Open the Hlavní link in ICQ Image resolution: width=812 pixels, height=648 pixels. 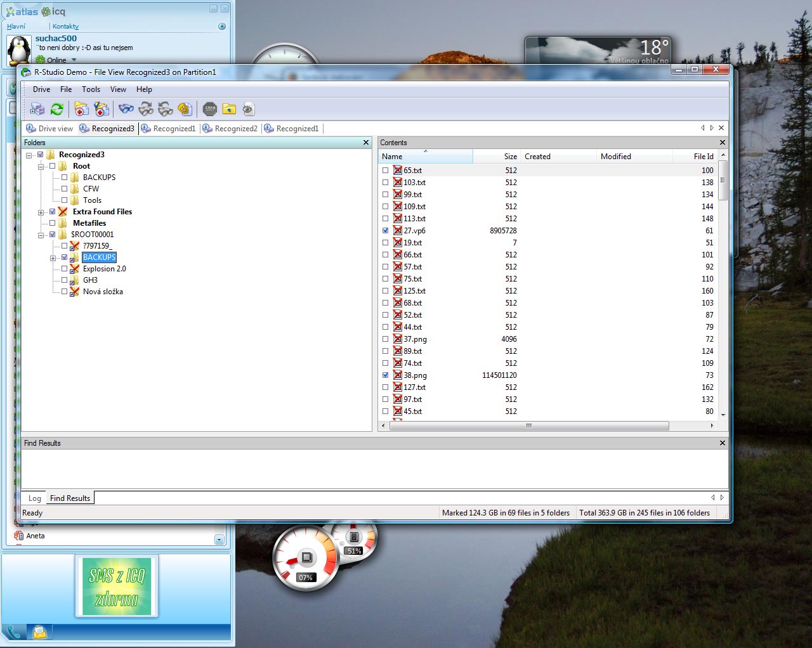pos(16,27)
